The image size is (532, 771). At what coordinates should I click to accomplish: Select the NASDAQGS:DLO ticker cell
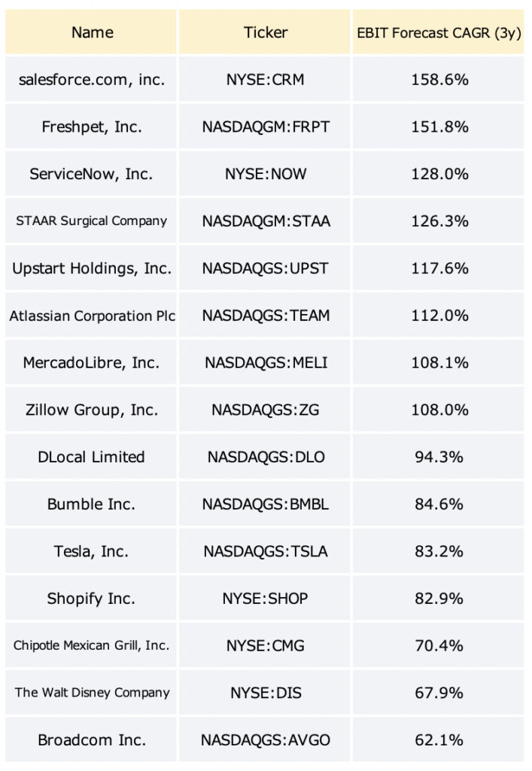(x=265, y=457)
